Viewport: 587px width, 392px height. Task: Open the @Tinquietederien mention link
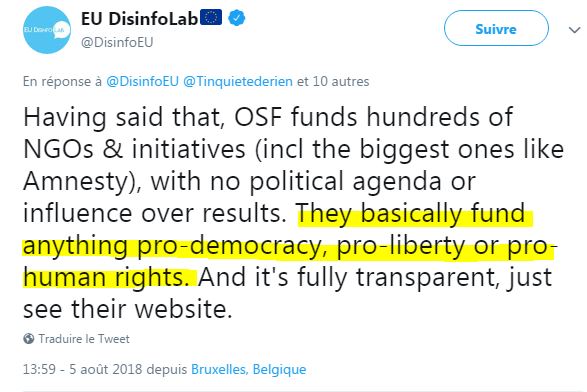tap(238, 81)
